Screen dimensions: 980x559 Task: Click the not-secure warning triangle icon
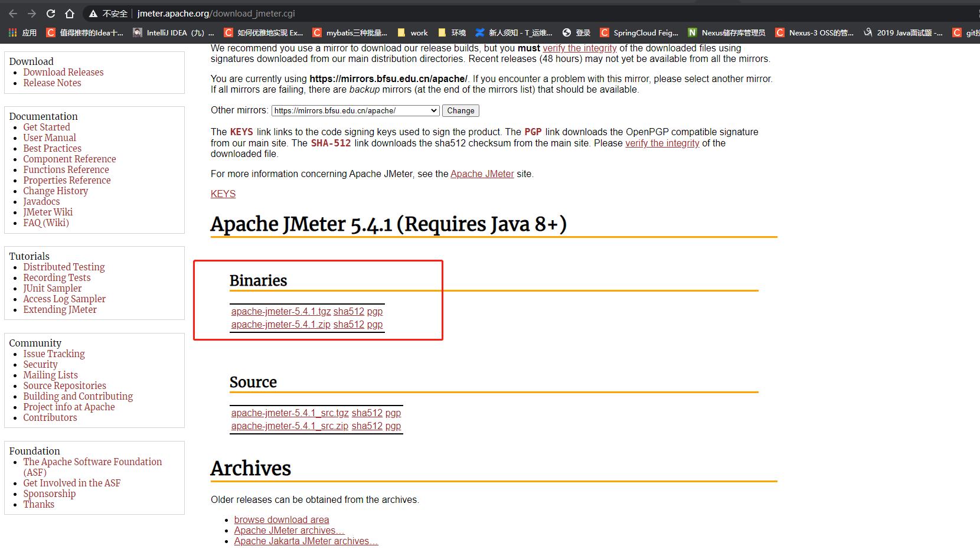point(93,14)
